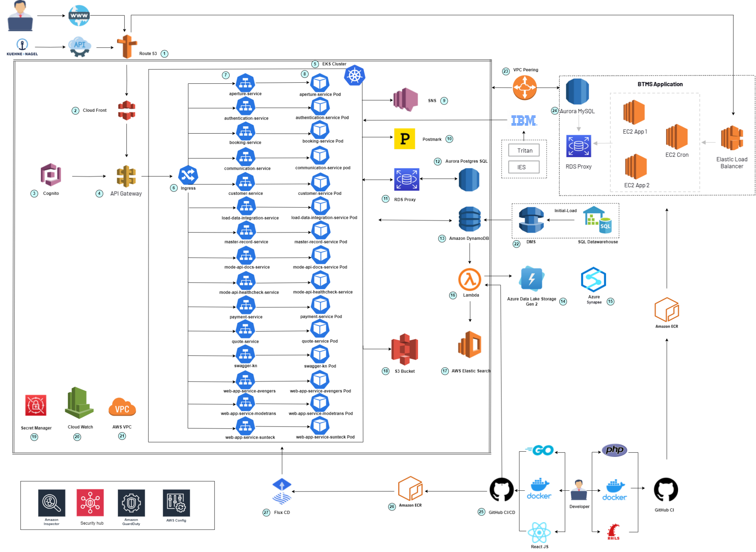This screenshot has height=552, width=756.
Task: Select the Amazon ECR icon near GitHub CI/CD
Action: pos(410,488)
